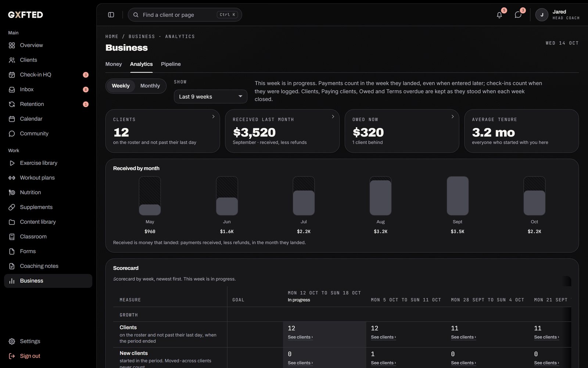The width and height of the screenshot is (588, 368).
Task: Click the Sign out arrow icon
Action: 12,356
